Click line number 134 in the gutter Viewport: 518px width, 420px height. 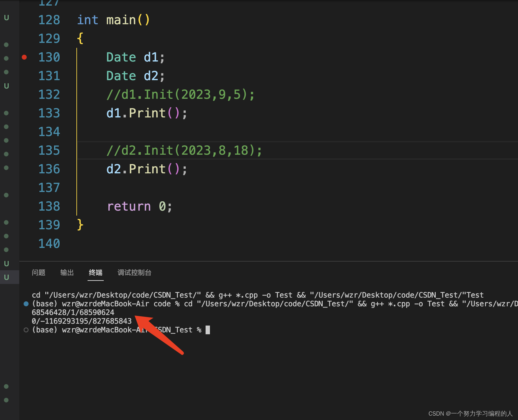pyautogui.click(x=49, y=132)
